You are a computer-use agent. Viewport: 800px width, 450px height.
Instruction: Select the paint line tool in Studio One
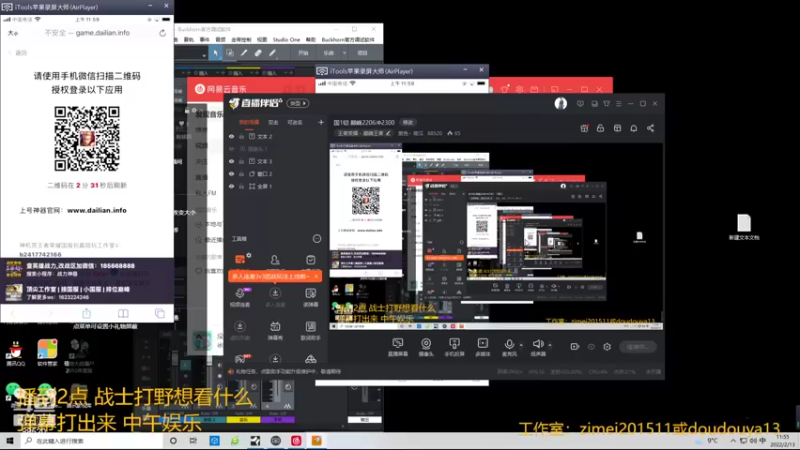(272, 53)
